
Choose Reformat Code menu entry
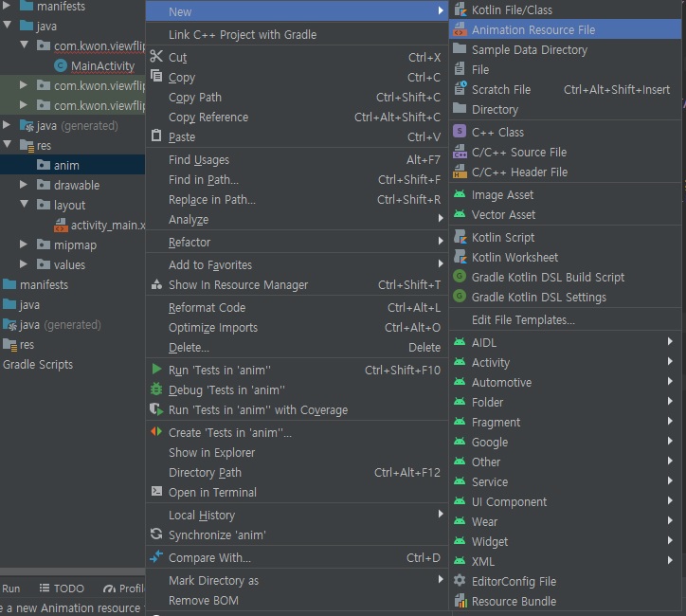coord(298,308)
